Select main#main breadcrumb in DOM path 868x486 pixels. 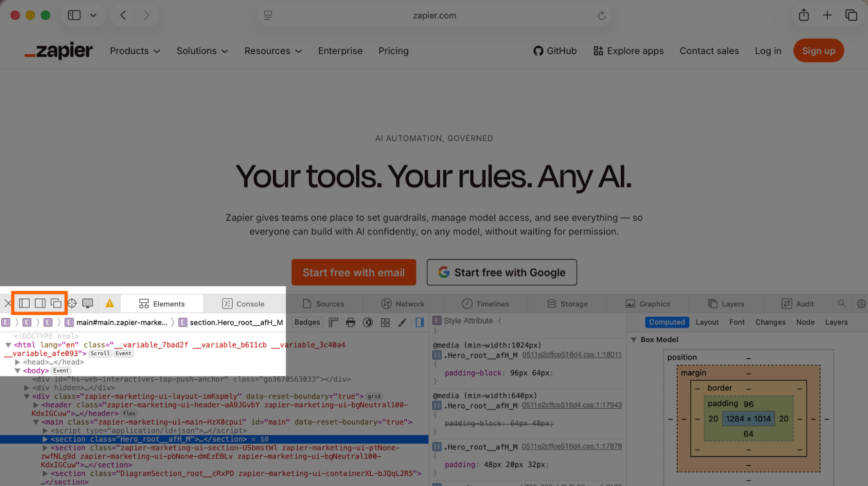coord(116,322)
